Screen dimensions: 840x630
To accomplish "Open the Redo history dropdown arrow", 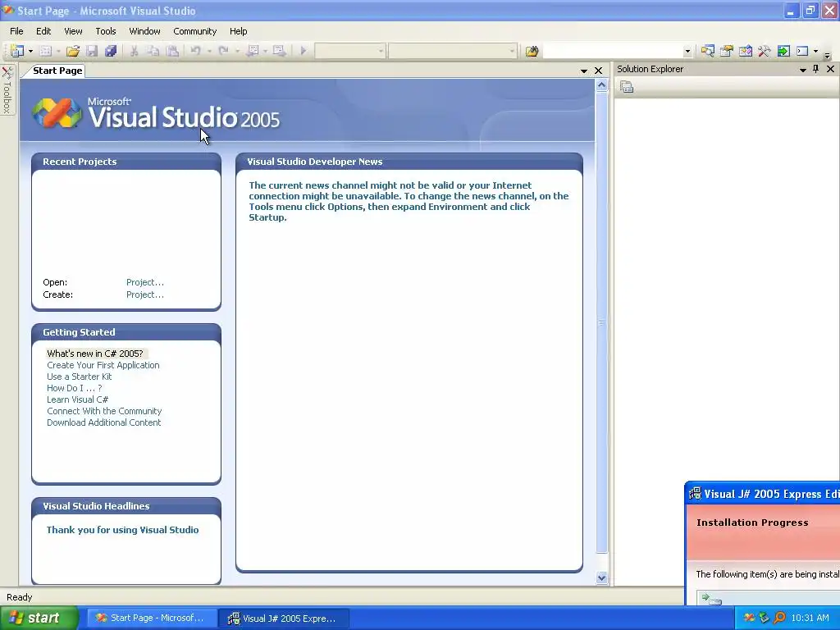I will [237, 52].
